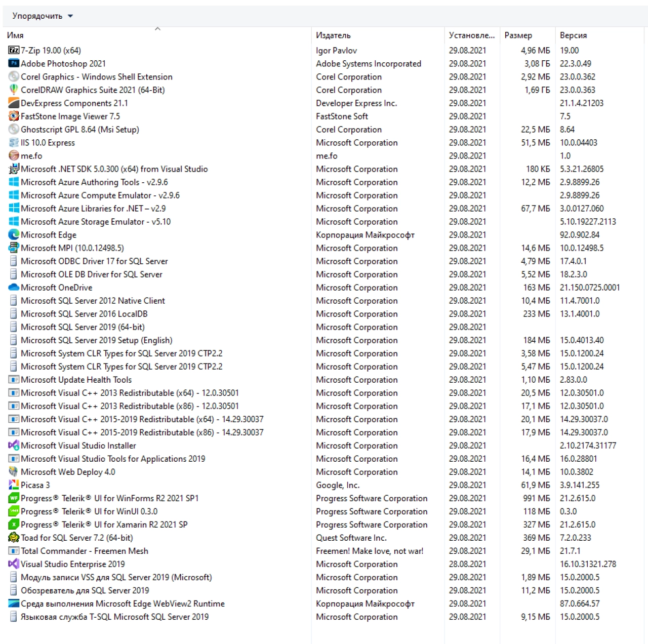This screenshot has height=644, width=648.
Task: Select the IIS 10.0 Express icon
Action: [14, 142]
